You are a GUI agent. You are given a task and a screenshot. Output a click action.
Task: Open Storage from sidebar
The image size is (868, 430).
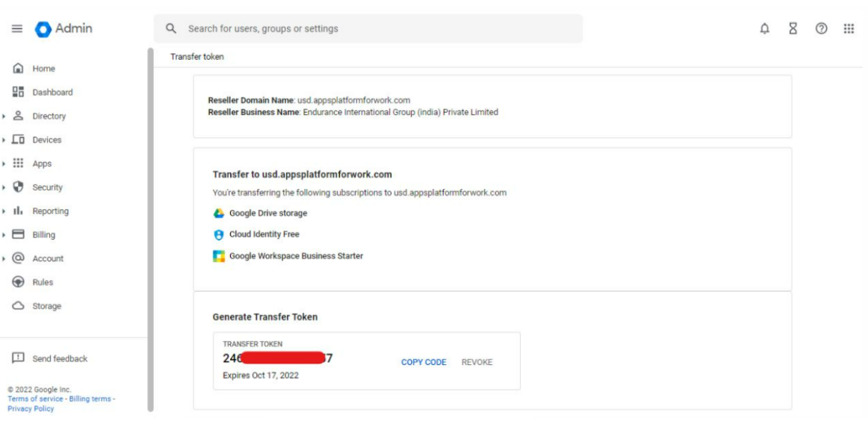pyautogui.click(x=46, y=306)
